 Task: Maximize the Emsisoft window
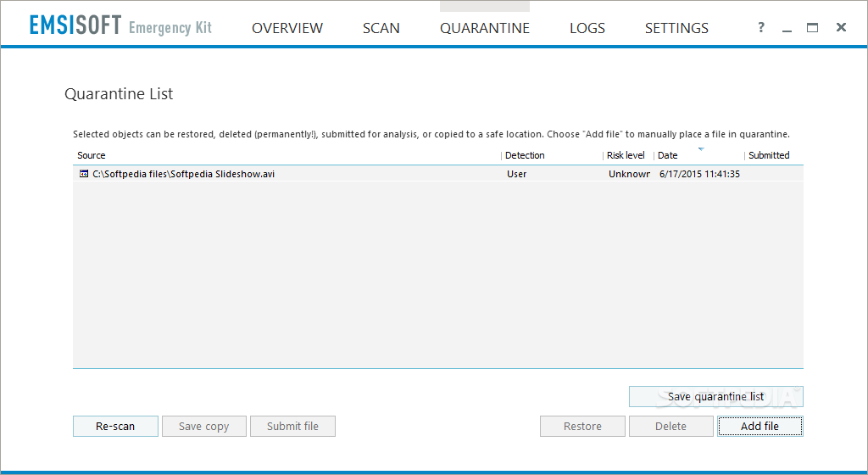(812, 27)
